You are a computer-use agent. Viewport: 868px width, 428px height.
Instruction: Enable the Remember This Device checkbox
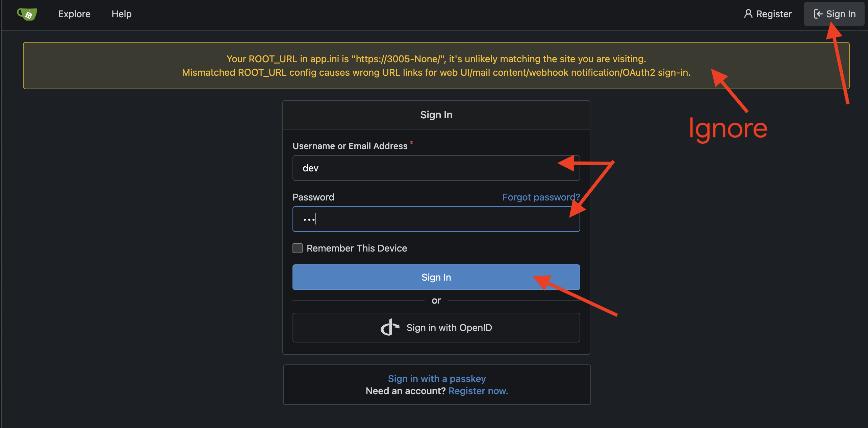click(x=297, y=248)
